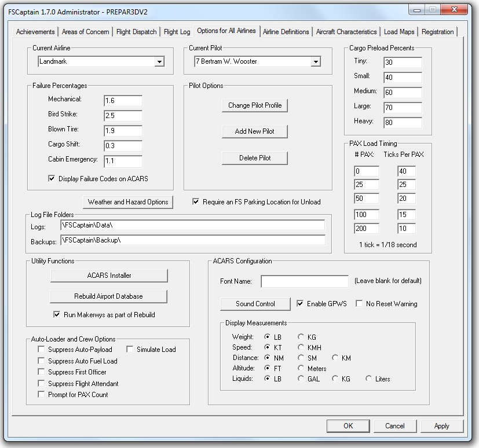Click the Cancel button
The image size is (479, 448).
point(394,426)
